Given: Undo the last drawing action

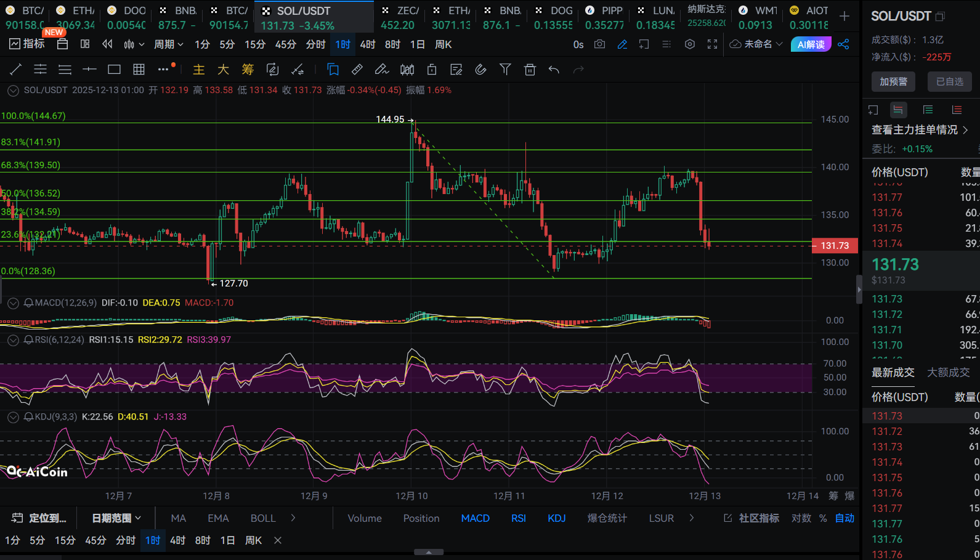Looking at the screenshot, I should 554,70.
